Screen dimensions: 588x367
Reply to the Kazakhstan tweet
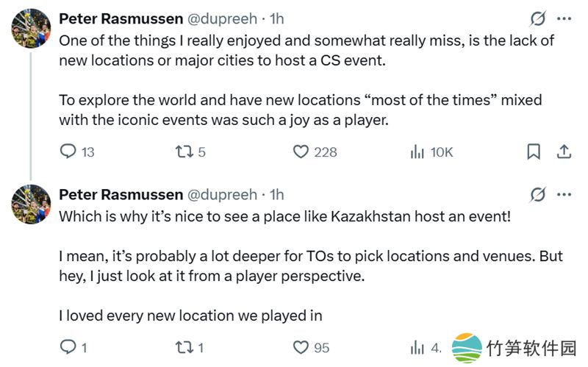[68, 347]
